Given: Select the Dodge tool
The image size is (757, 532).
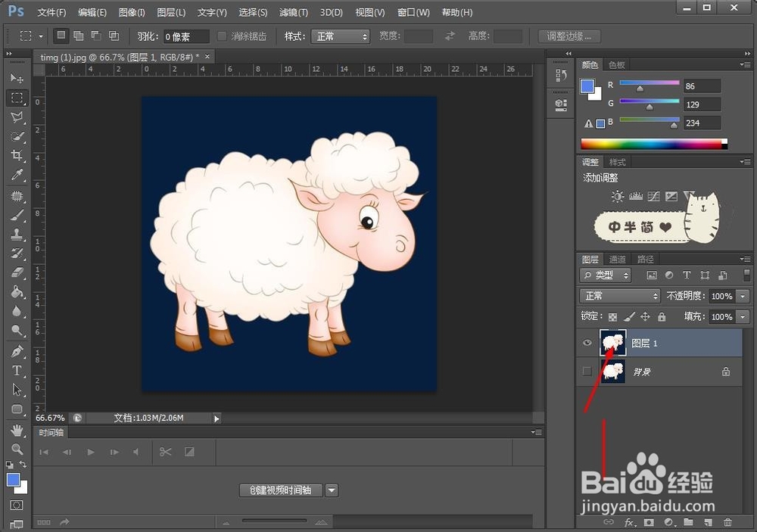Looking at the screenshot, I should [x=17, y=330].
